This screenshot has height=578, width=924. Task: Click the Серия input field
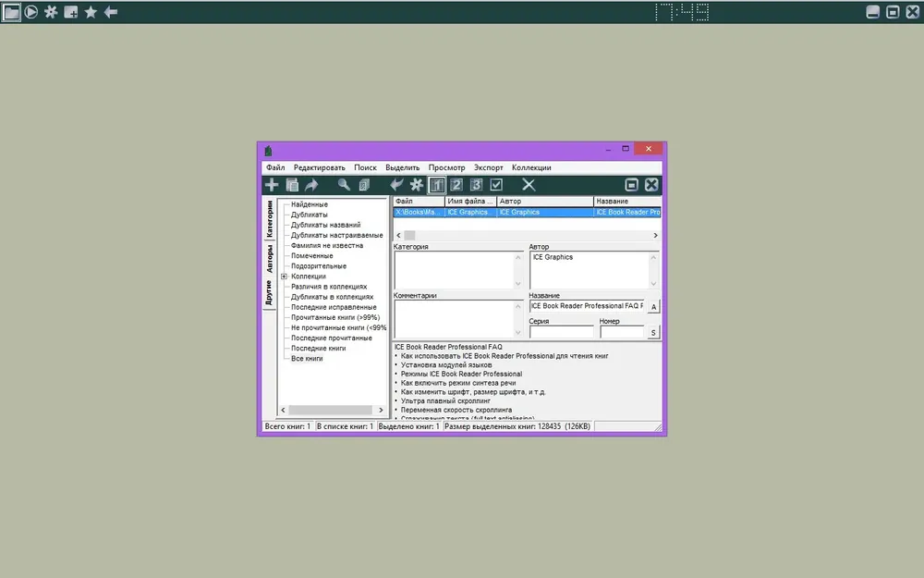click(562, 333)
